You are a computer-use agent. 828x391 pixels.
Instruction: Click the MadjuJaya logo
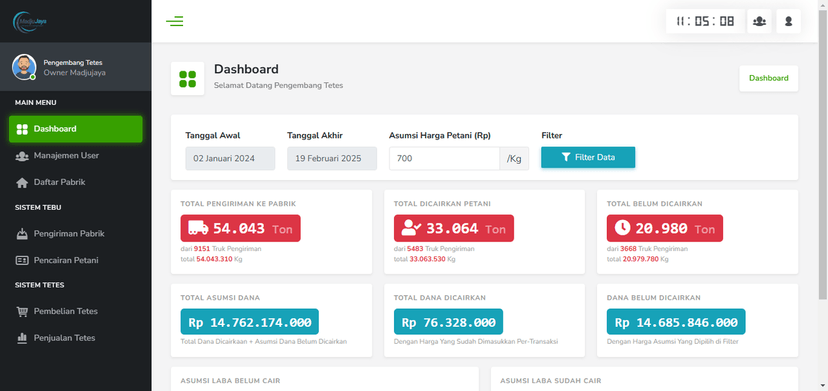[30, 21]
